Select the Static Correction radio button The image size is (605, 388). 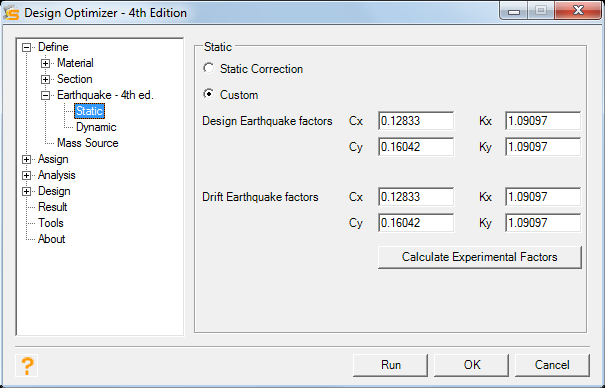pyautogui.click(x=209, y=69)
